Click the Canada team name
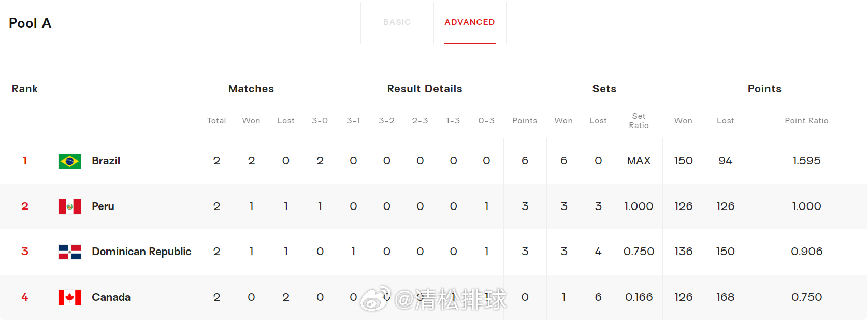The image size is (868, 320). pyautogui.click(x=111, y=297)
